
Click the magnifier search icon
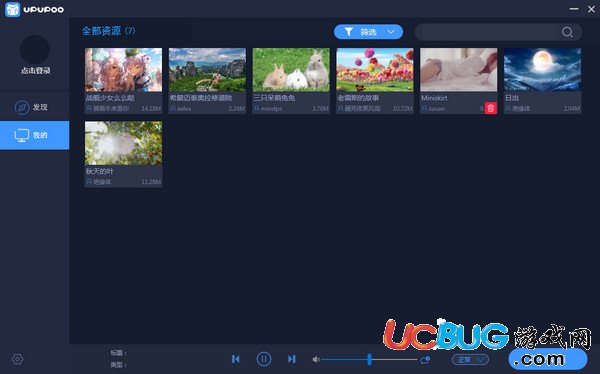(x=567, y=32)
